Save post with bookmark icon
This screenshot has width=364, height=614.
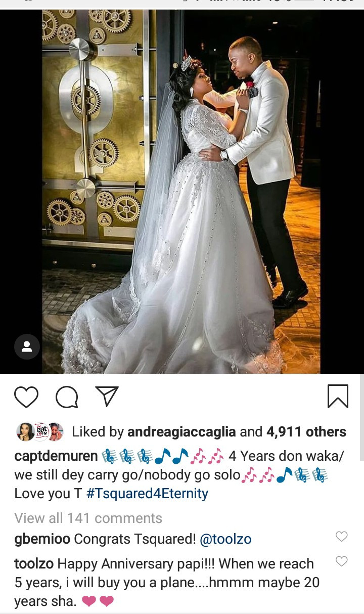pos(338,396)
